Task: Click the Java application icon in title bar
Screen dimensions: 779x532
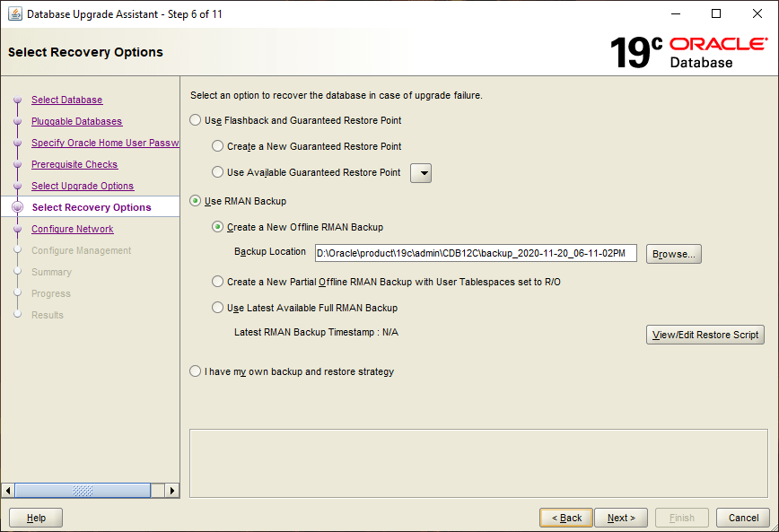Action: (x=15, y=14)
